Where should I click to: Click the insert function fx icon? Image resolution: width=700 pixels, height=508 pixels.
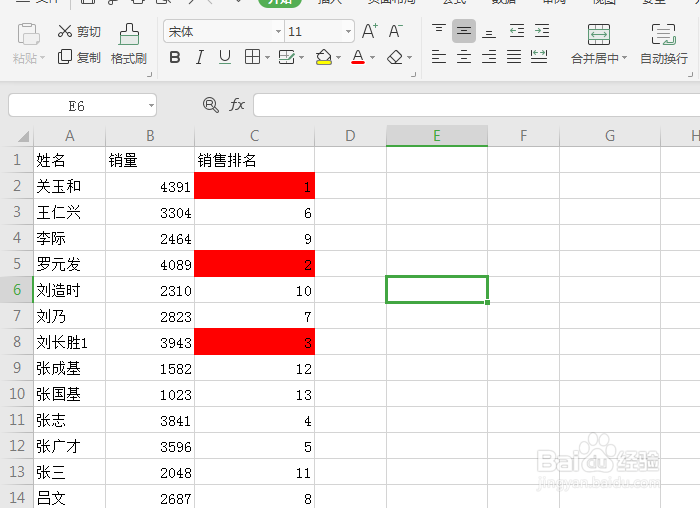(x=237, y=105)
